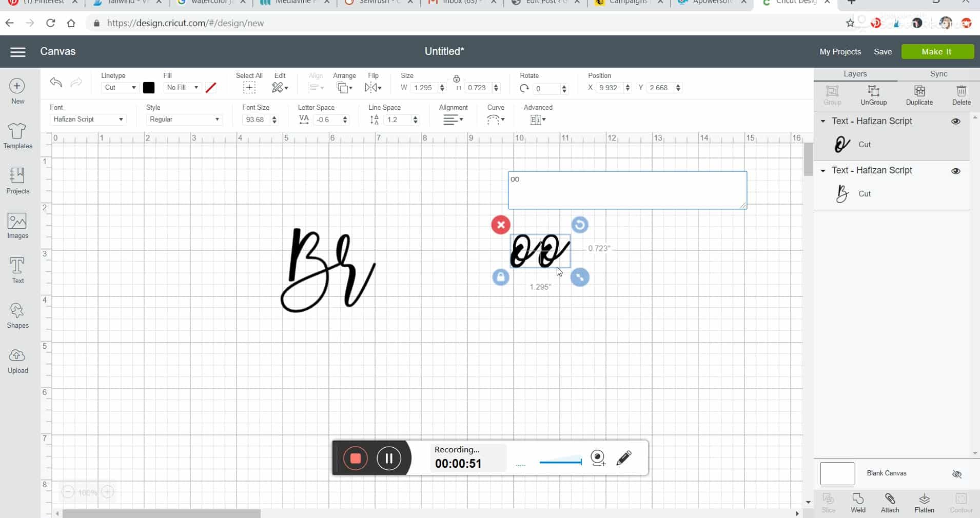980x518 pixels.
Task: Open the Arrange options
Action: (x=344, y=88)
